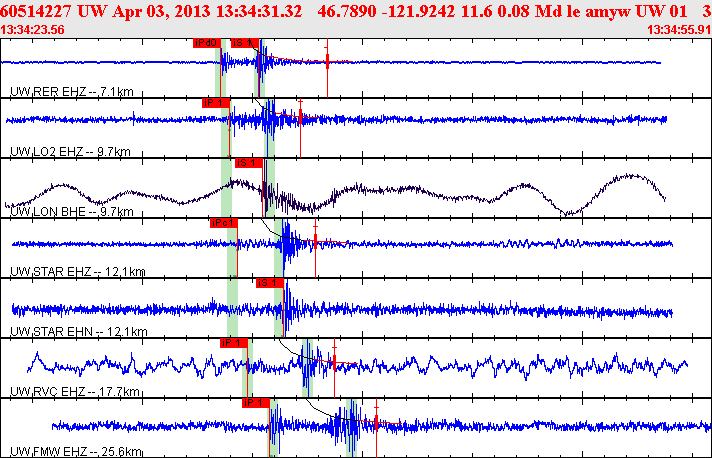712x458 pixels.
Task: Click the UW.STAR EHZ -- 12.1km station label
Action: click(78, 271)
